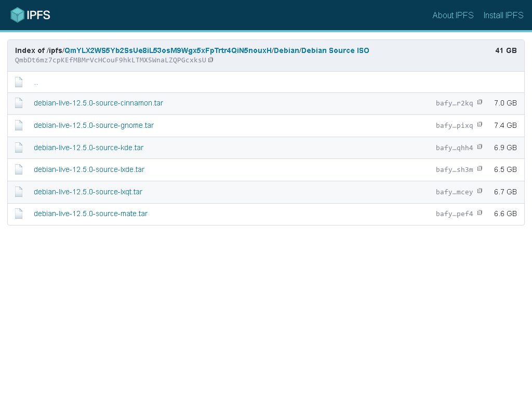The image size is (532, 399).
Task: Open the root CID QmYLX2WS5Yb2... breadcrumb link
Action: coord(168,50)
